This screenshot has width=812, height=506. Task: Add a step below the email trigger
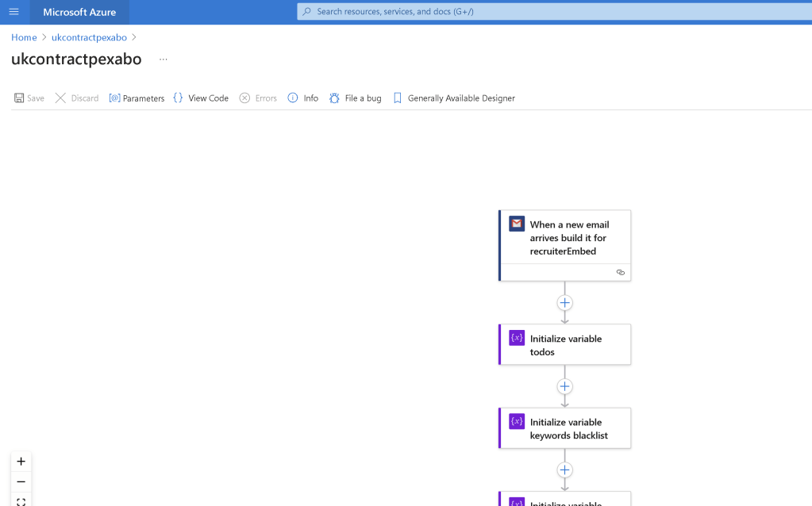[564, 303]
